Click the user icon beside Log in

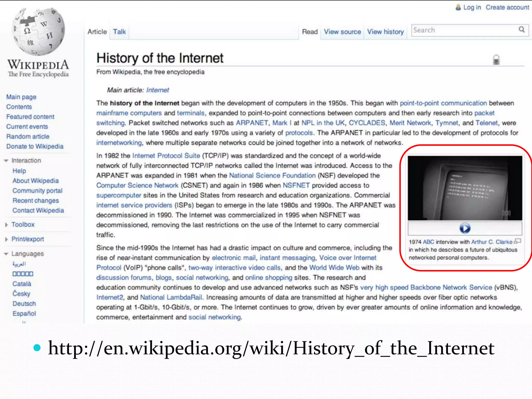point(458,7)
